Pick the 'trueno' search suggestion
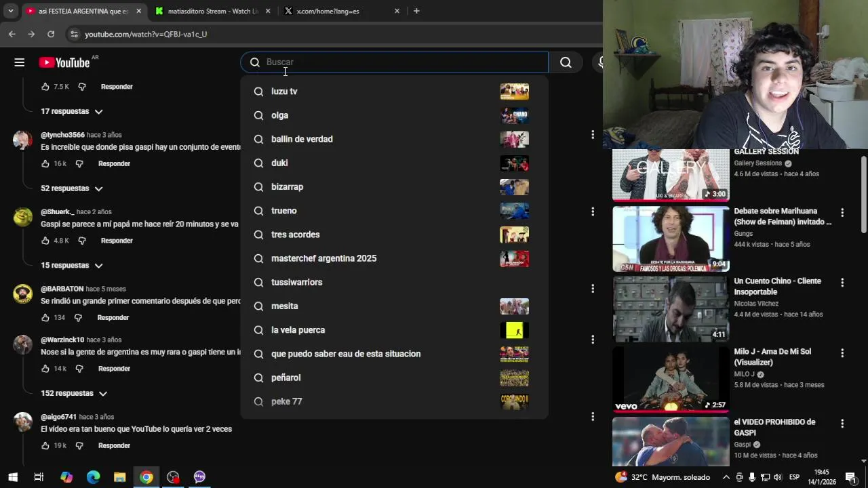The width and height of the screenshot is (868, 488). (394, 211)
